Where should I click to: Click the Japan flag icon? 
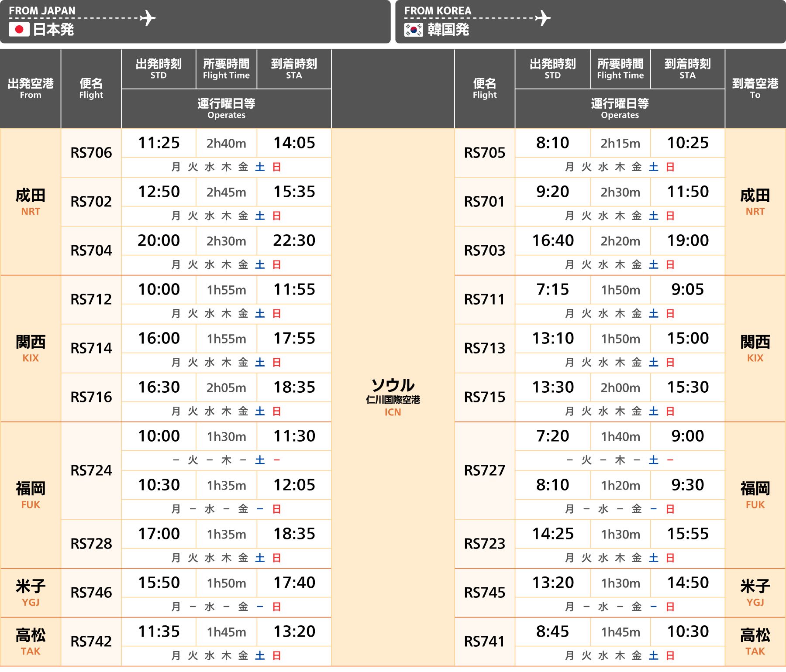(19, 29)
